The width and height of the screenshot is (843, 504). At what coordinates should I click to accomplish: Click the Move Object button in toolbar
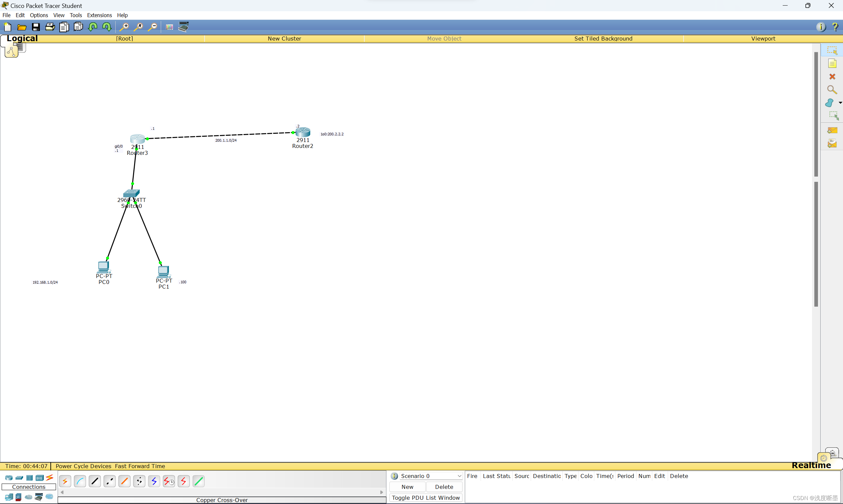[x=444, y=39]
